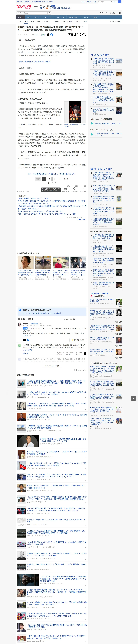The height and width of the screenshot is (644, 138).
Task: Open the 速報 navigation tab
Action: [28, 17]
